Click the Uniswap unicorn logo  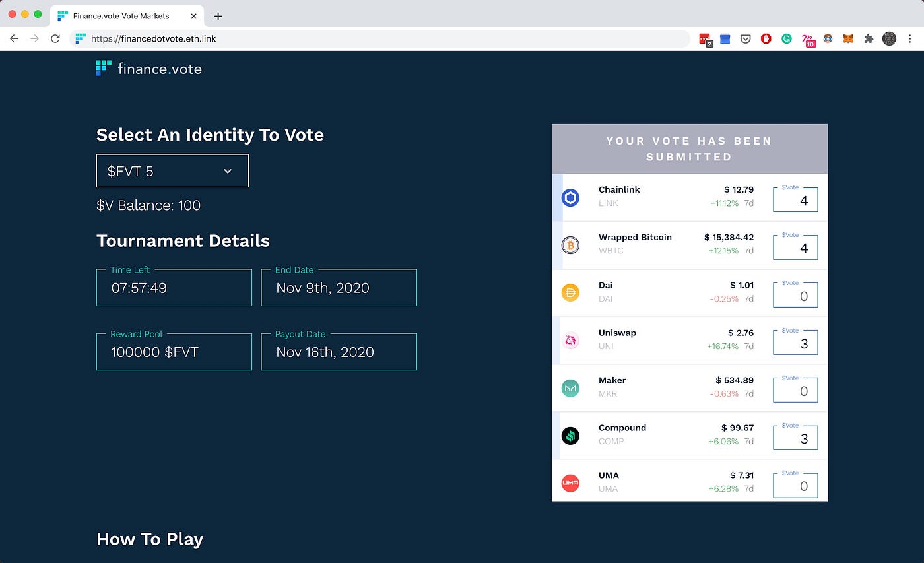[570, 341]
